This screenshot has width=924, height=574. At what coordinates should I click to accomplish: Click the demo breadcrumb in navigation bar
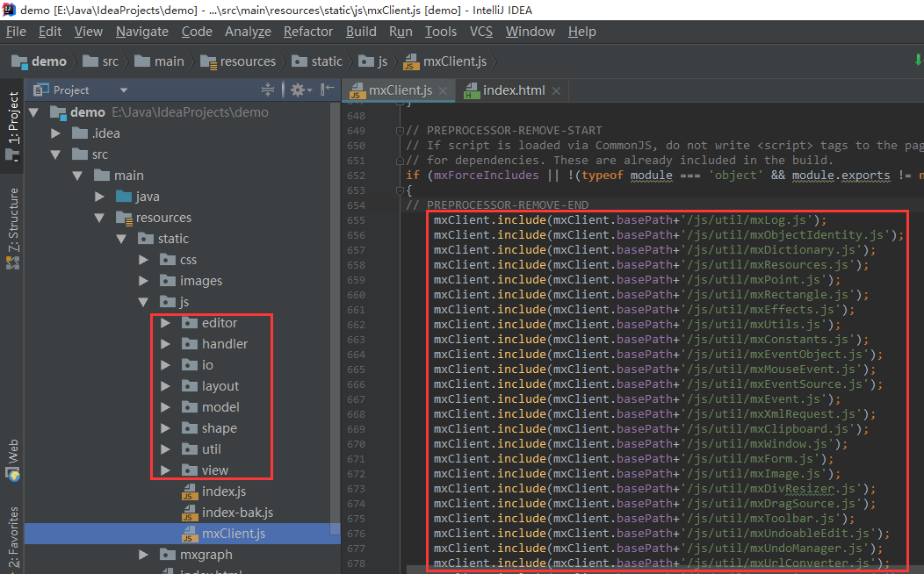coord(39,61)
